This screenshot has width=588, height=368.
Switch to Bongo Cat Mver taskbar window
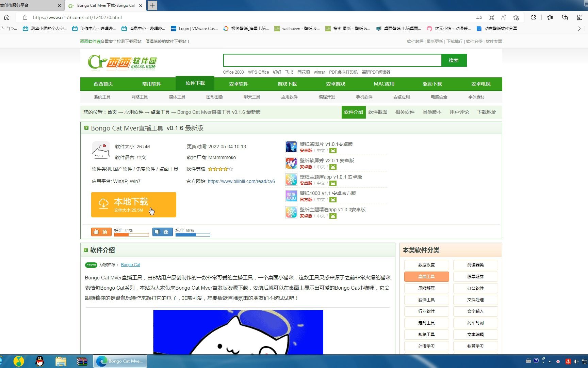(x=120, y=361)
